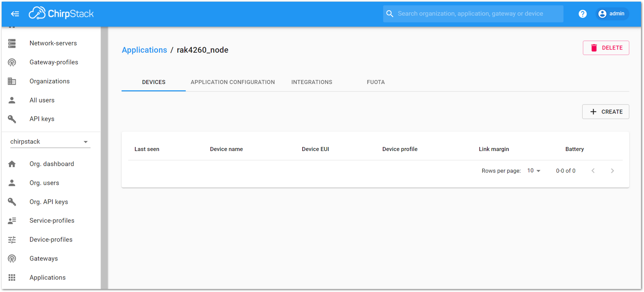Click the search magnifier icon
Screen dimensions: 644x292
389,14
